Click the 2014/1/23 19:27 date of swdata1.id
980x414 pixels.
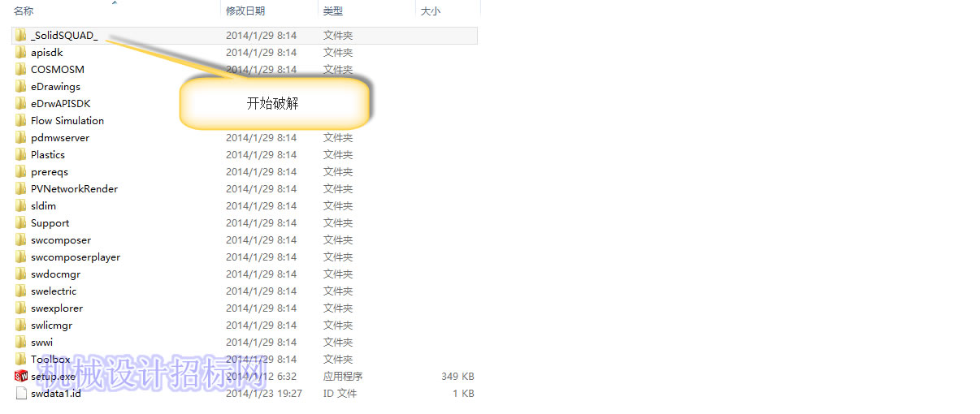264,394
